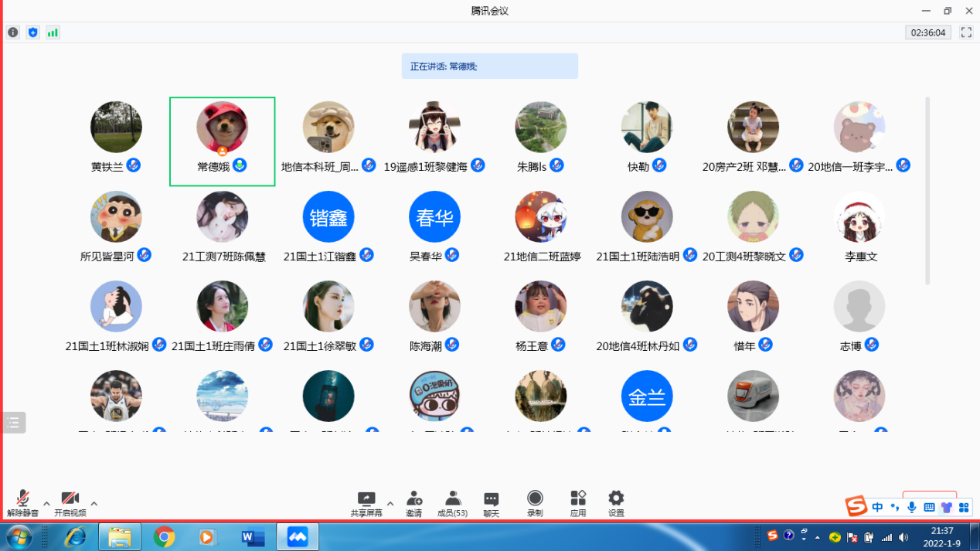This screenshot has height=551, width=980.
Task: Expand video options arrow beside 开启视频
Action: click(x=94, y=504)
